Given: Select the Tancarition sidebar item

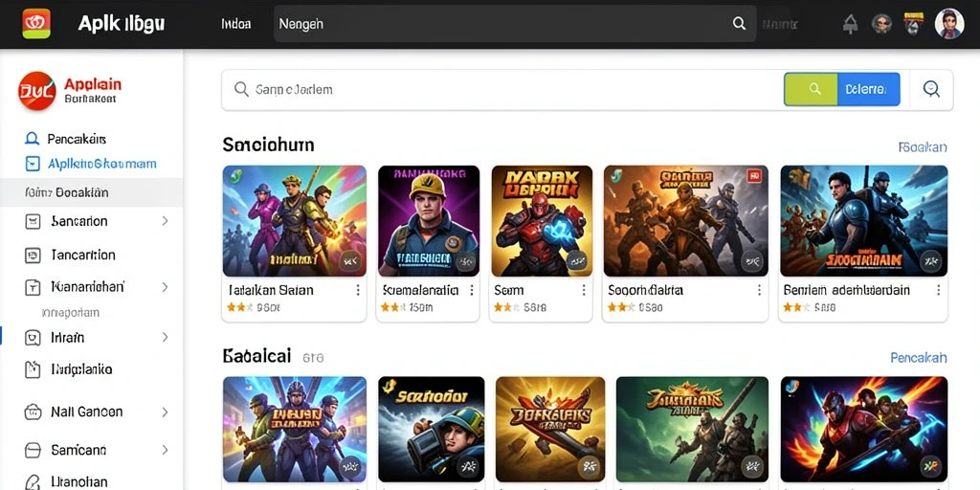Looking at the screenshot, I should (91, 255).
